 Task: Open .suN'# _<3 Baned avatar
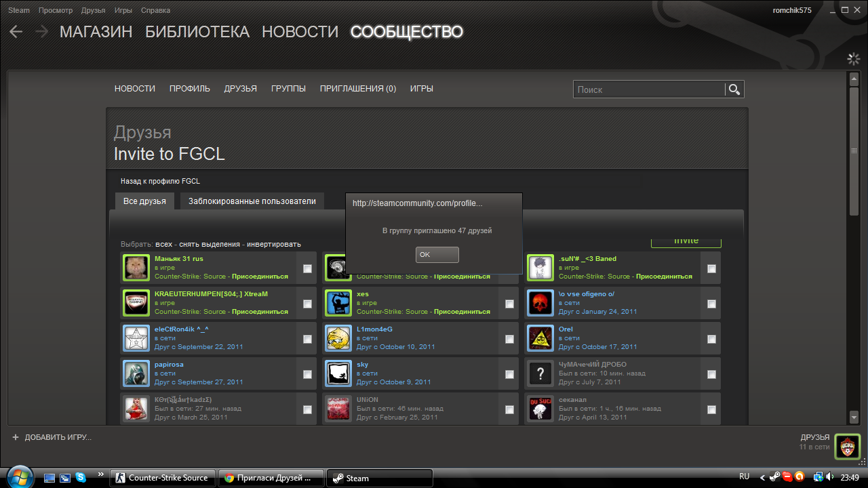coord(540,268)
